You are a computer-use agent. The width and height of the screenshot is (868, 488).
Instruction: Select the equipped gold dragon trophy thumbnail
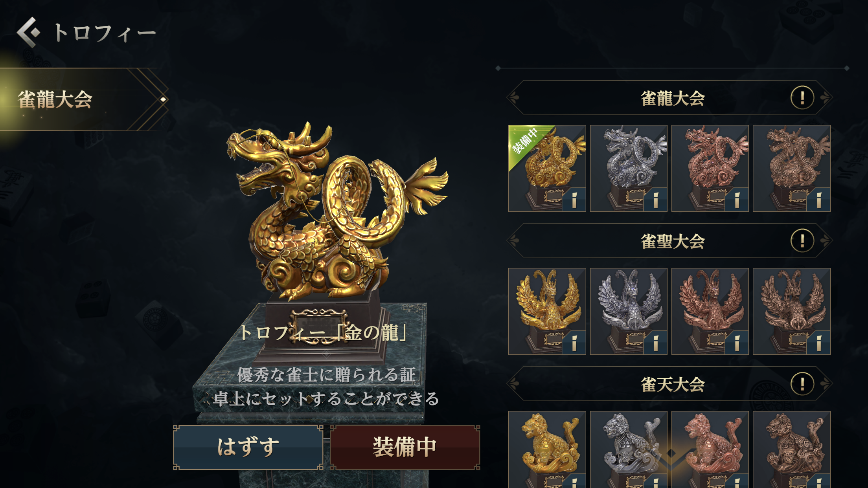click(547, 168)
